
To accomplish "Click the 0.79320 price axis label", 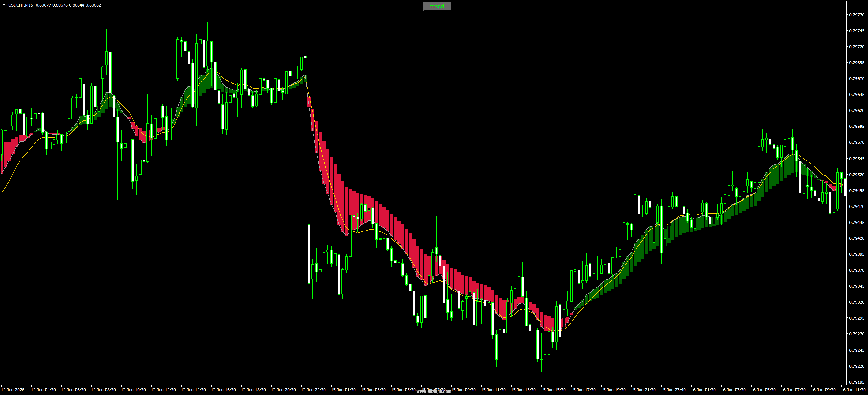I will pyautogui.click(x=857, y=302).
